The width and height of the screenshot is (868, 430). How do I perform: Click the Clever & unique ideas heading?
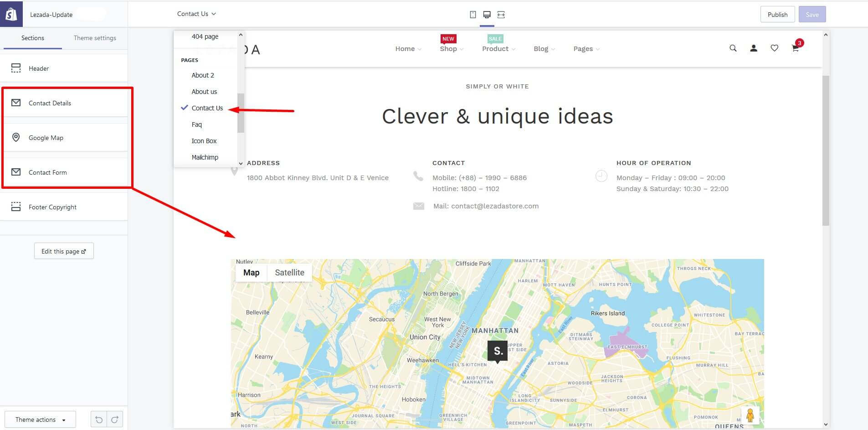[x=498, y=116]
